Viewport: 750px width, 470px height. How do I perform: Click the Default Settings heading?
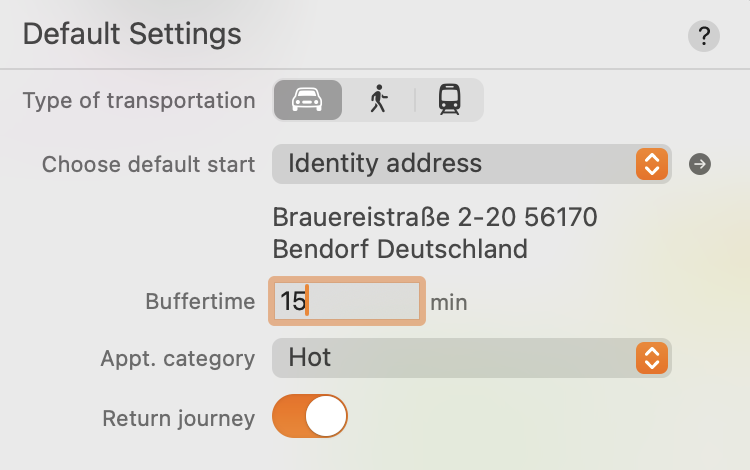pyautogui.click(x=132, y=34)
